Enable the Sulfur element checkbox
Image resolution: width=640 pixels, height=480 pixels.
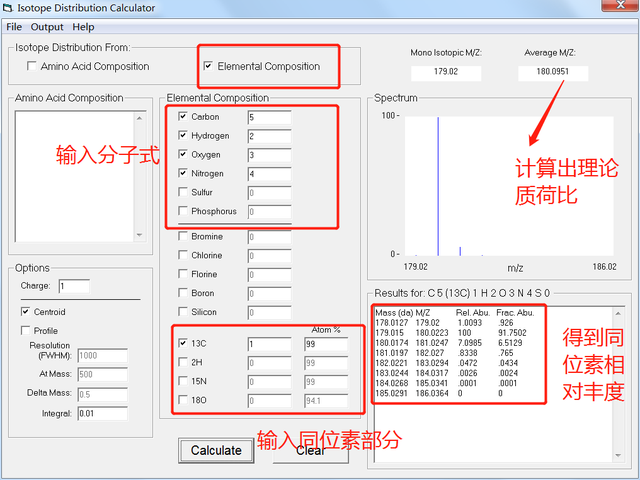coord(182,192)
